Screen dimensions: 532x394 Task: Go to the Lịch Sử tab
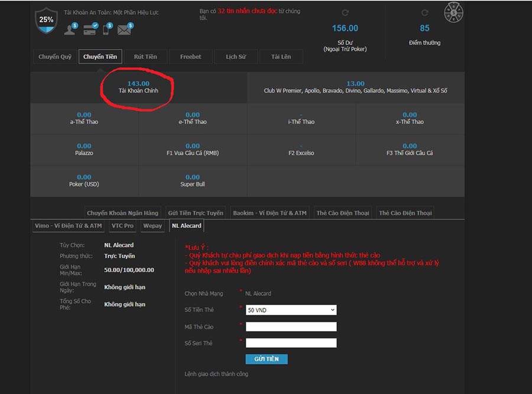coord(236,57)
